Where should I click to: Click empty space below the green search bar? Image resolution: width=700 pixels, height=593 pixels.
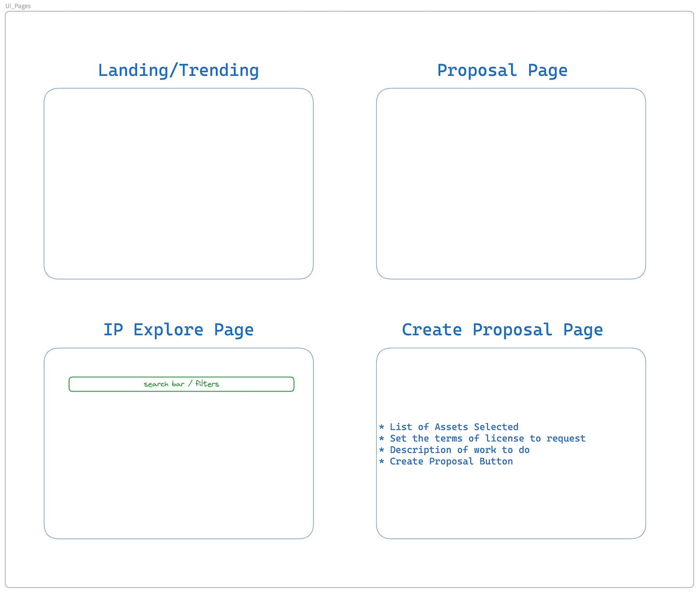178,464
